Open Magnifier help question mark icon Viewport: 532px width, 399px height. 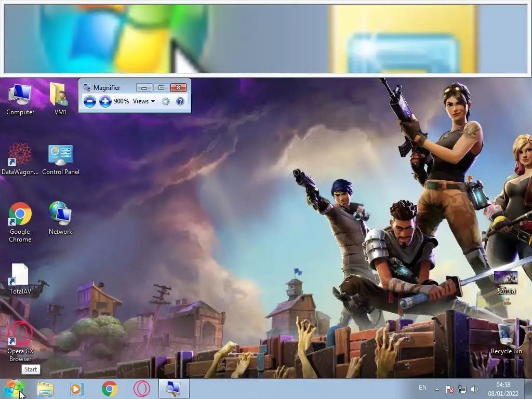tap(180, 101)
